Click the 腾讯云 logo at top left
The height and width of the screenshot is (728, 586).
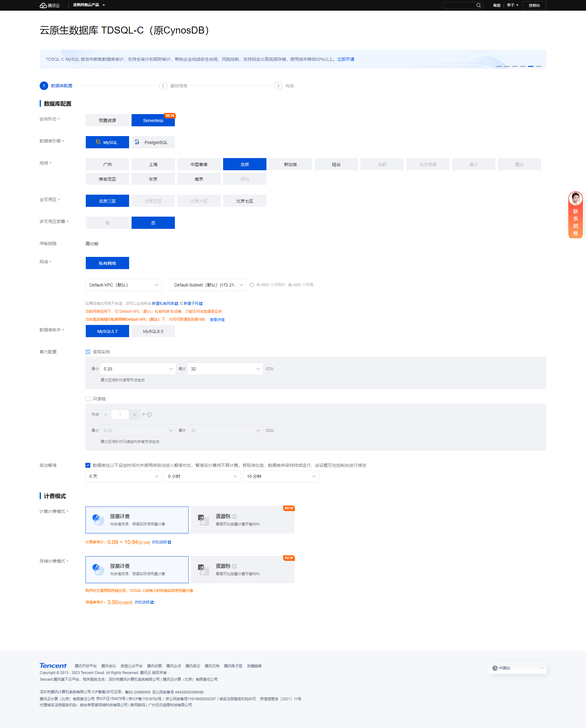50,5
